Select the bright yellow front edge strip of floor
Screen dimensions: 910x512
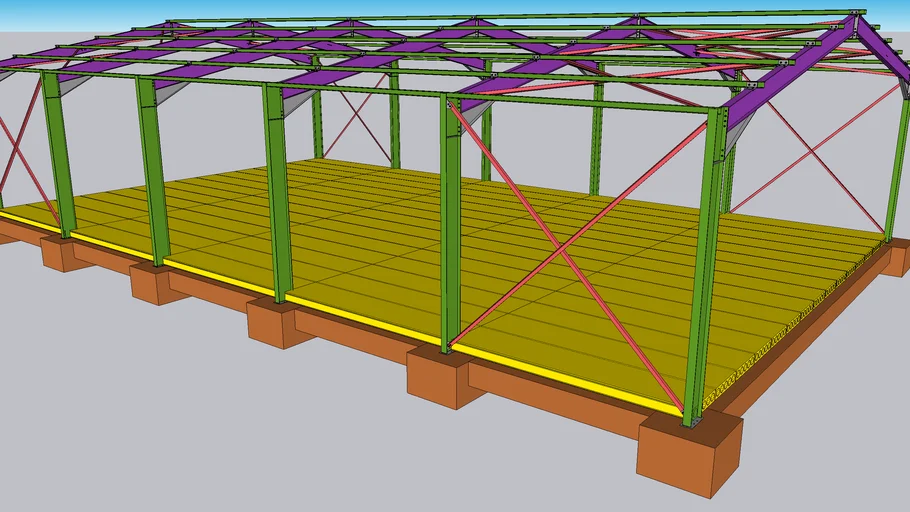(x=360, y=320)
